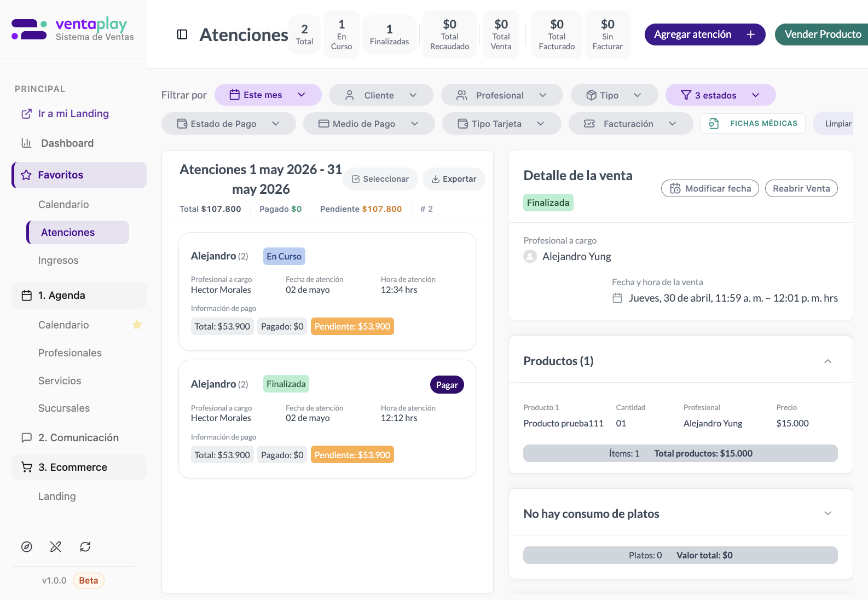Click the avatar icon next to Alejandro Yung
Image resolution: width=868 pixels, height=600 pixels.
(530, 256)
